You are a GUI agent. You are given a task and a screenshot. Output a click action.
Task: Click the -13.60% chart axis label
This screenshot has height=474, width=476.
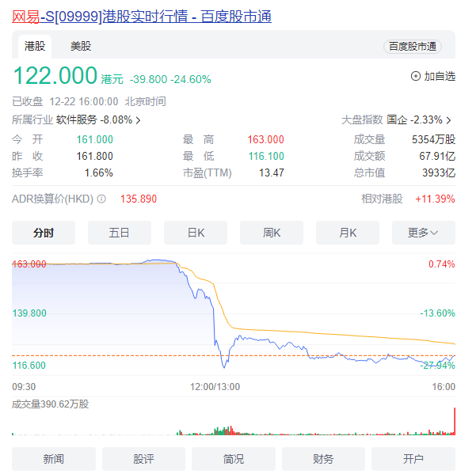(437, 313)
